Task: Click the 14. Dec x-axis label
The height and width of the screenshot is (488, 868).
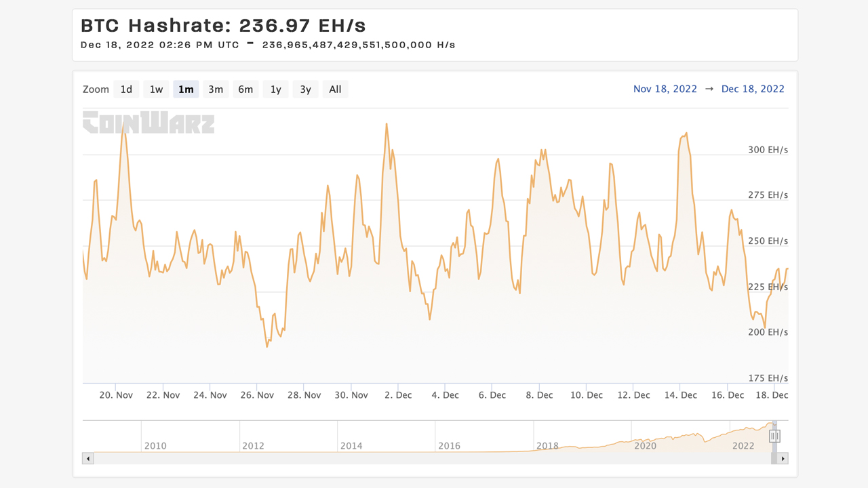Action: pyautogui.click(x=680, y=395)
